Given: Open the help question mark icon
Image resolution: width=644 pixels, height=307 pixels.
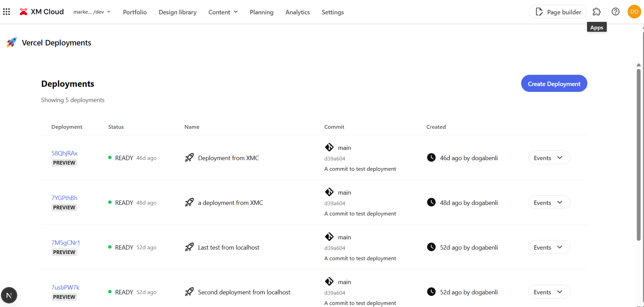Looking at the screenshot, I should (615, 12).
